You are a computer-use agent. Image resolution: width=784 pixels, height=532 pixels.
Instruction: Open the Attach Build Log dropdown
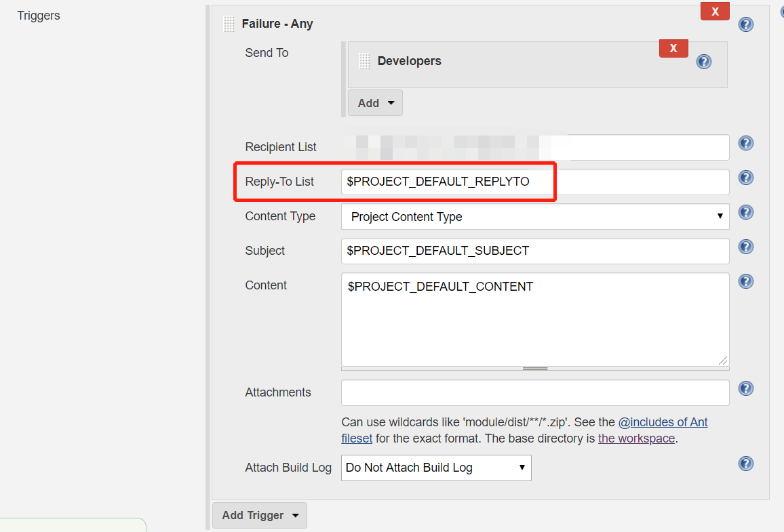436,468
